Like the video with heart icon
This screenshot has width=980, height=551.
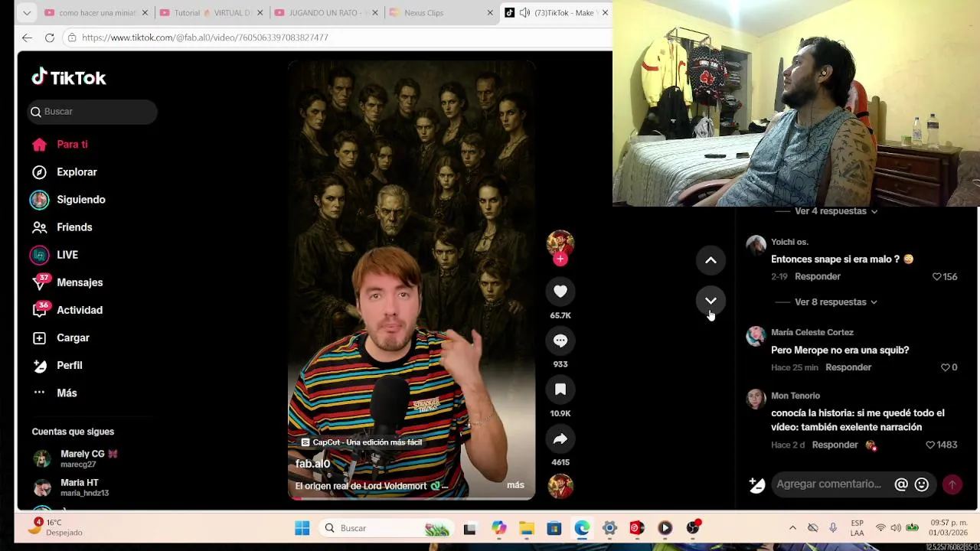560,292
